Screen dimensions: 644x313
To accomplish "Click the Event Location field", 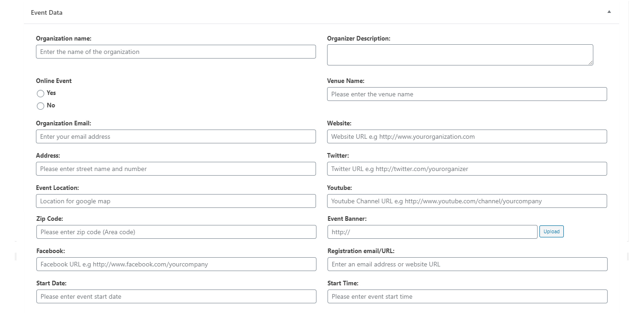I will (x=176, y=201).
